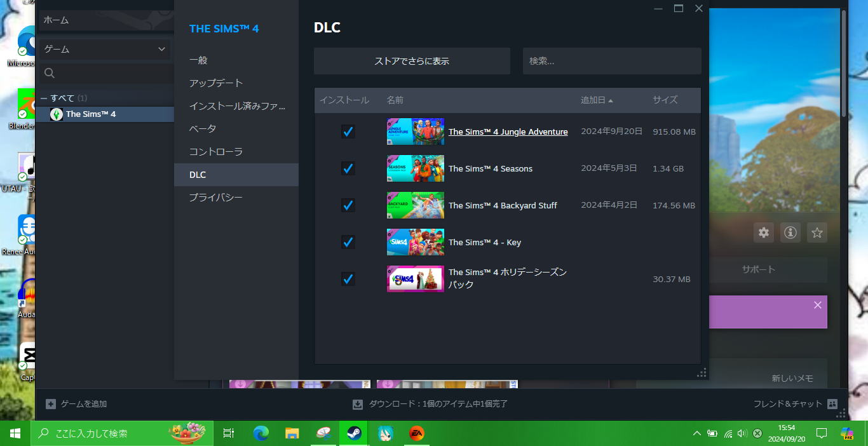
Task: Open Copilot preview taskbar icon
Action: [x=847, y=433]
